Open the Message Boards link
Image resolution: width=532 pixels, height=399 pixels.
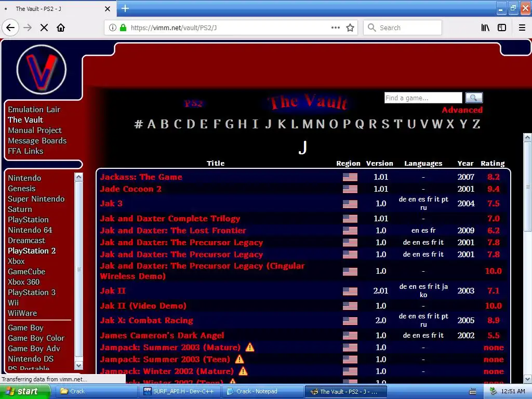[37, 140]
